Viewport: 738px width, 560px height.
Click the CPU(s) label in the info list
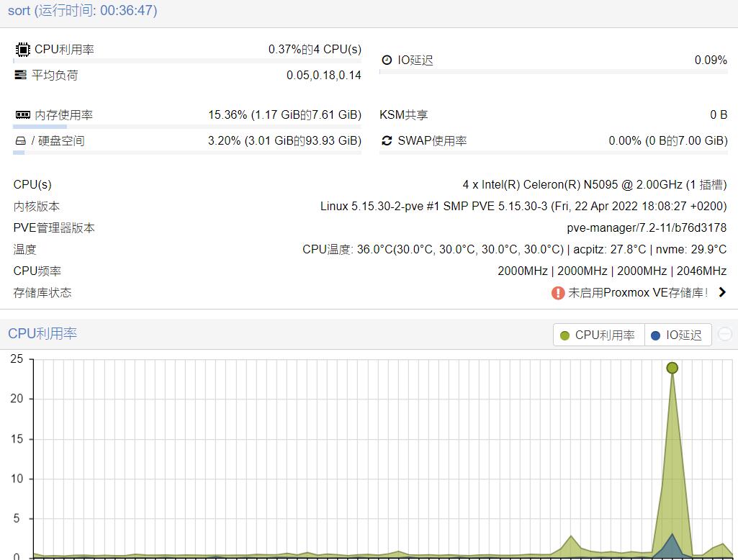(x=32, y=184)
